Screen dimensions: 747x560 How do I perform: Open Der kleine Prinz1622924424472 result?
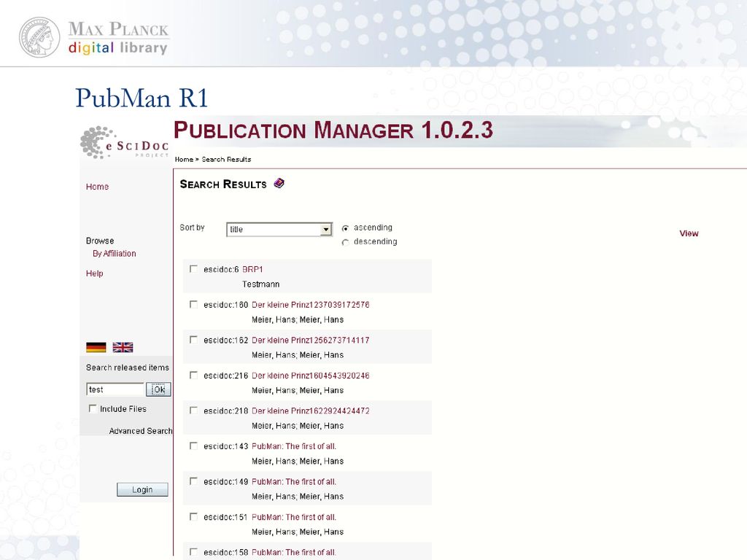(x=311, y=411)
